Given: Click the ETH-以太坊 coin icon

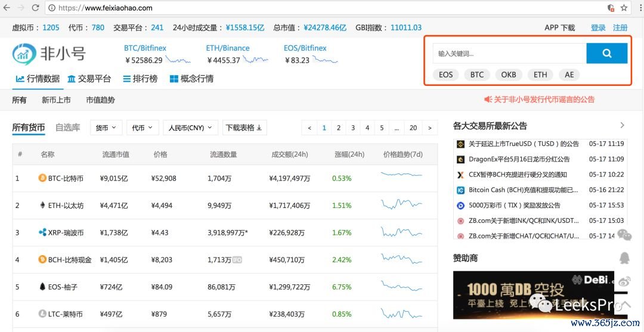Looking at the screenshot, I should (x=42, y=205).
